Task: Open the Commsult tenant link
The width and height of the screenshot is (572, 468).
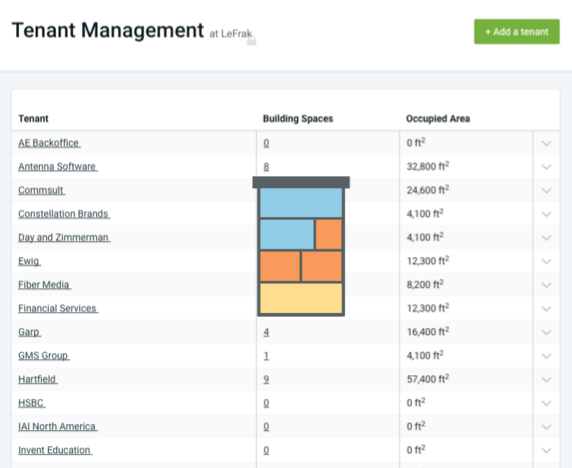Action: click(x=42, y=190)
